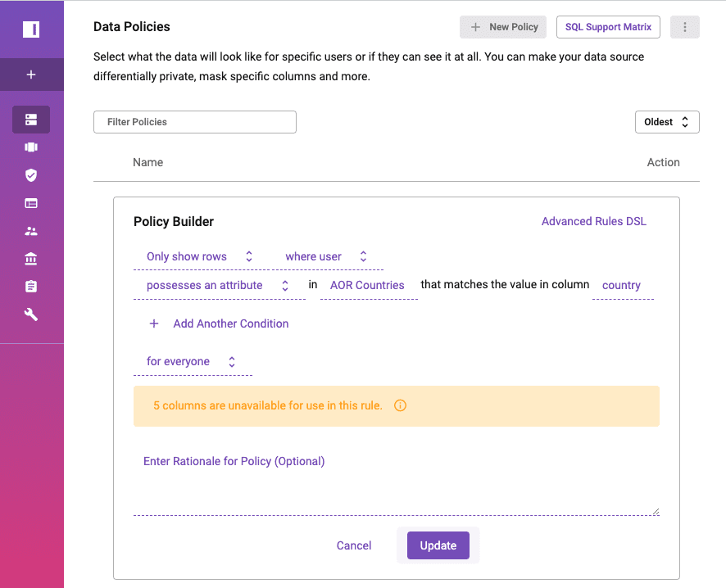Image resolution: width=726 pixels, height=588 pixels.
Task: Open the three-dot more options menu
Action: 685,27
